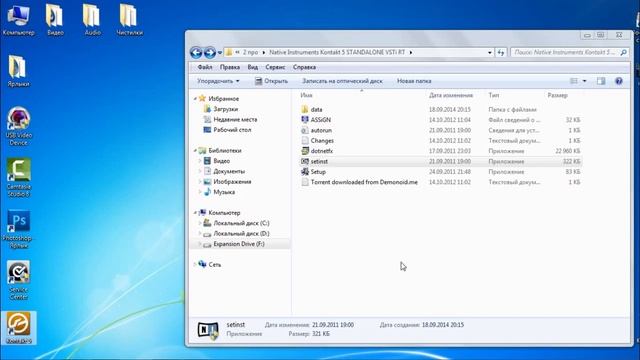This screenshot has height=360, width=640.
Task: Select the Ярлыки desktop folder
Action: coord(18,71)
